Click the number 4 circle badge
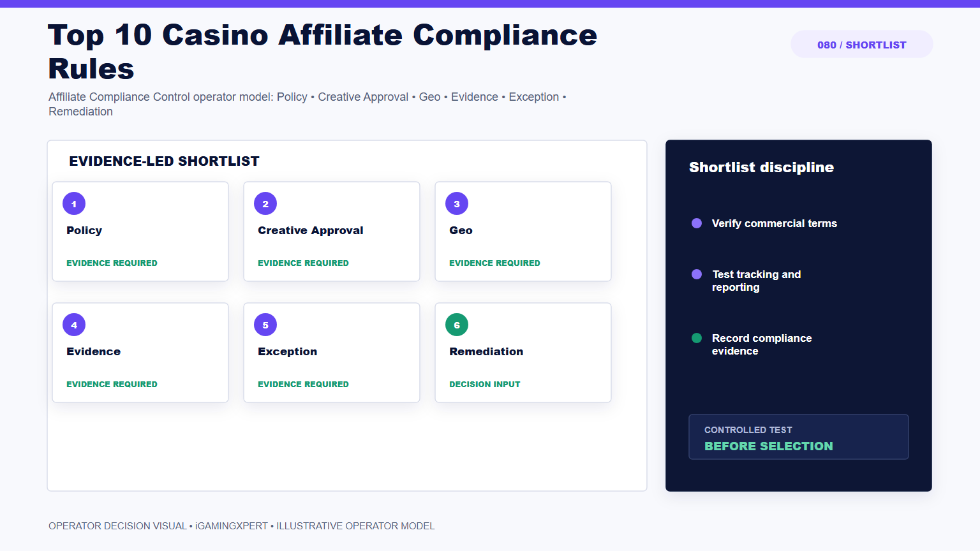This screenshot has width=980, height=551. tap(74, 325)
